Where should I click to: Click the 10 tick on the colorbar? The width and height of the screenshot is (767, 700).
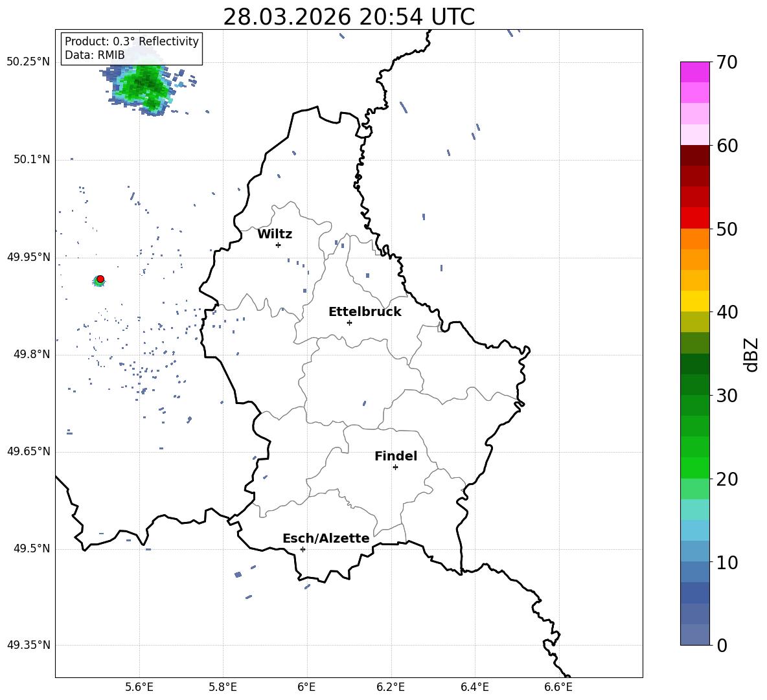pyautogui.click(x=727, y=562)
